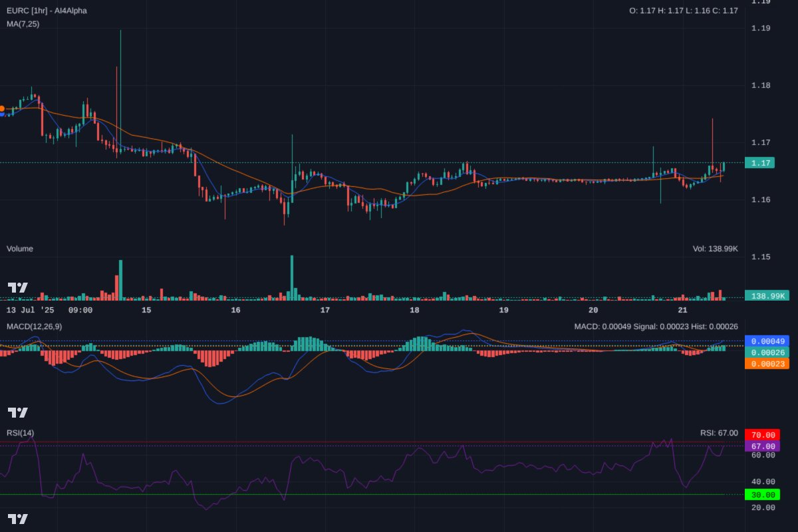798x532 pixels.
Task: Click the 'MACD: 0.00049 Signal: 0.00023 Hist: 0.00026' readout
Action: [x=656, y=327]
